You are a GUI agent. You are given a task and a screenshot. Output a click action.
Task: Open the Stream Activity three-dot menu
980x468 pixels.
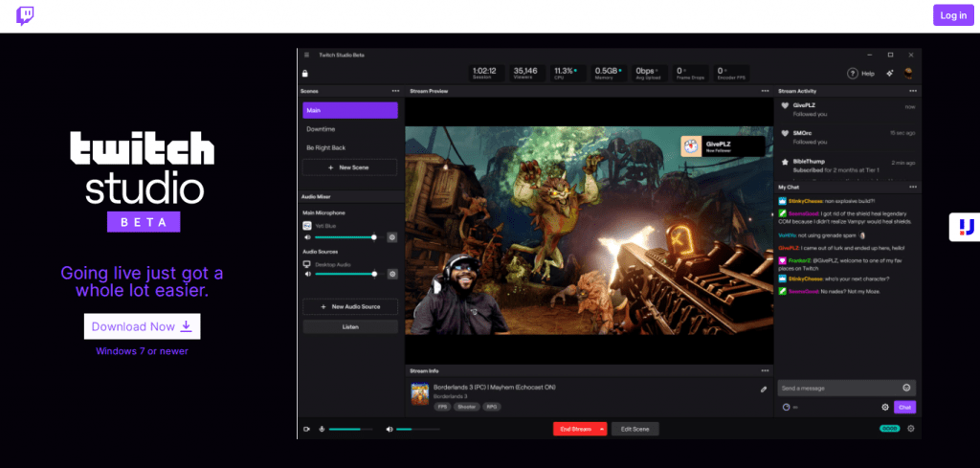(912, 91)
